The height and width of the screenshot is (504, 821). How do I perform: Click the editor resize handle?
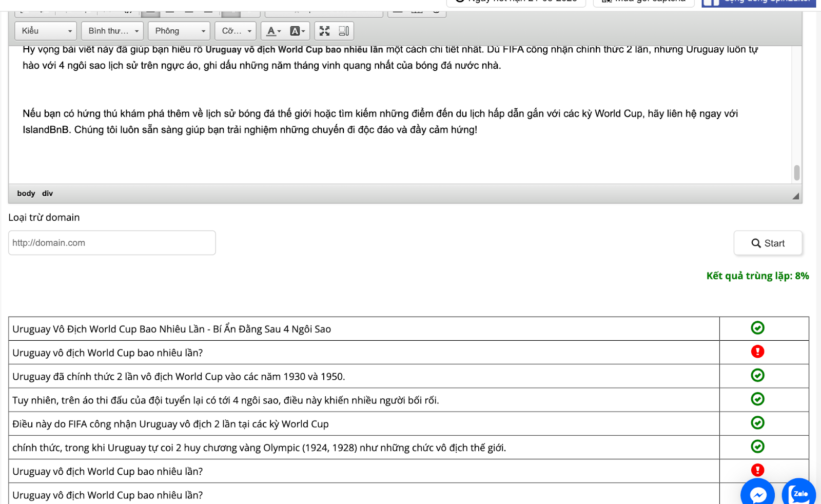[x=795, y=196]
